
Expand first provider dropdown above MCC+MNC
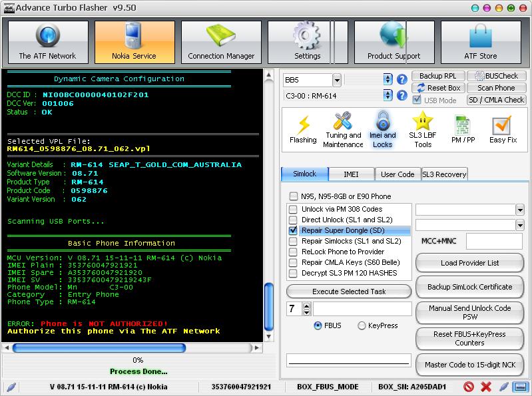520,210
